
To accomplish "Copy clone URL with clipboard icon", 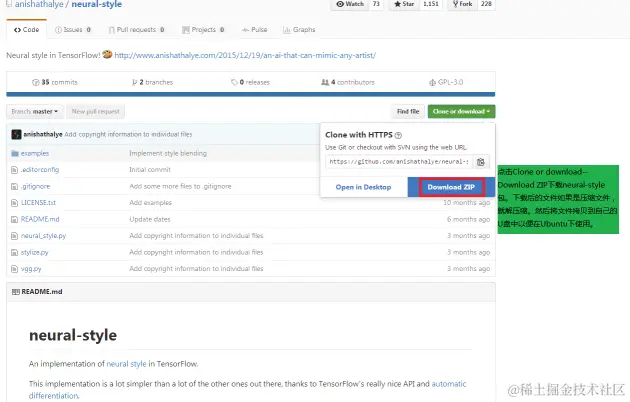I will [481, 162].
